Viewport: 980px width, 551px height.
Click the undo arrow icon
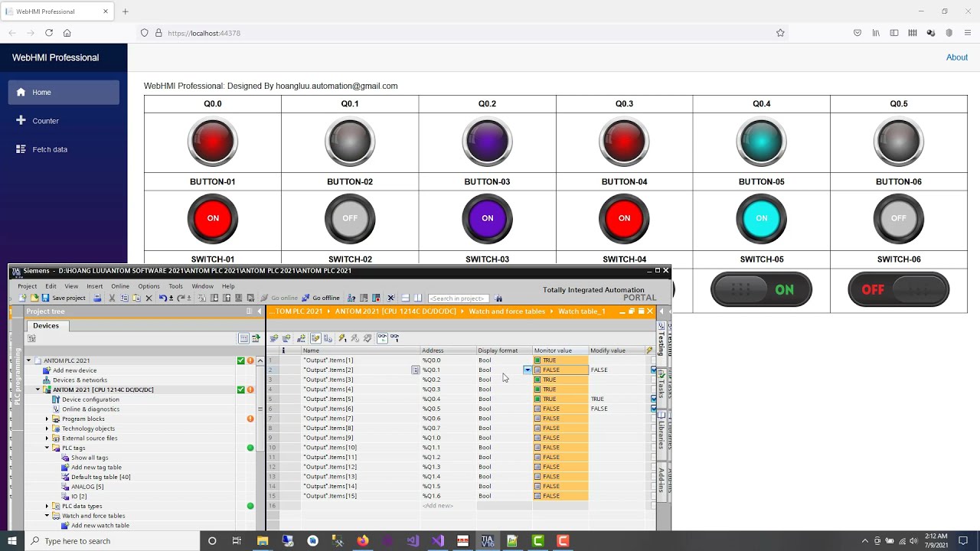pyautogui.click(x=163, y=298)
